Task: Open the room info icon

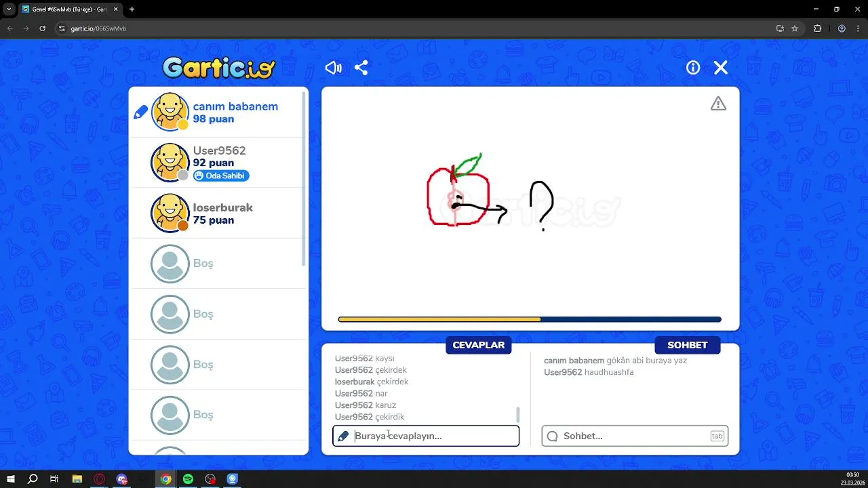Action: [693, 68]
